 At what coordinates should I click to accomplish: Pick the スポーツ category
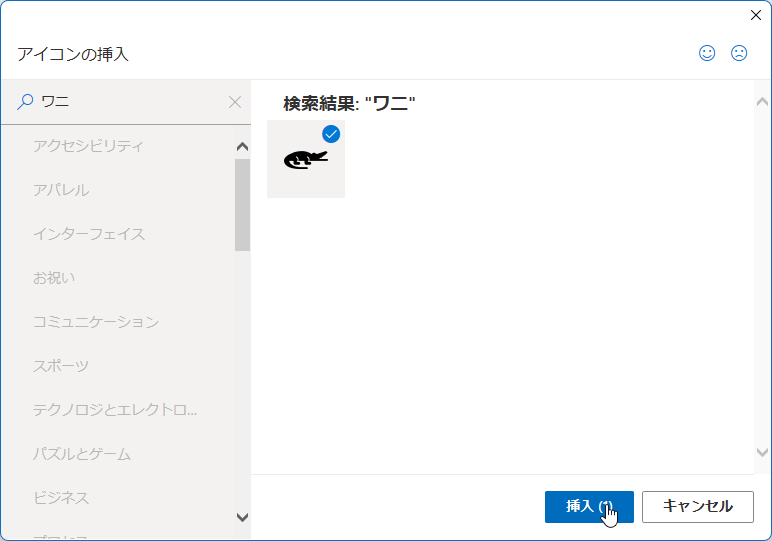click(61, 366)
